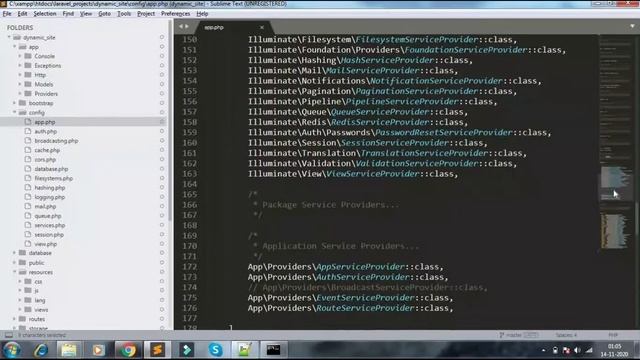Open the command prompt taskbar icon

273,350
